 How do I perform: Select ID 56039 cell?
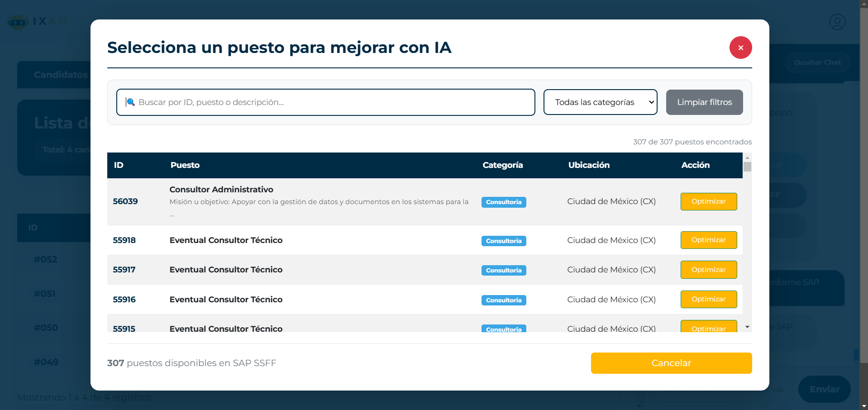point(125,201)
